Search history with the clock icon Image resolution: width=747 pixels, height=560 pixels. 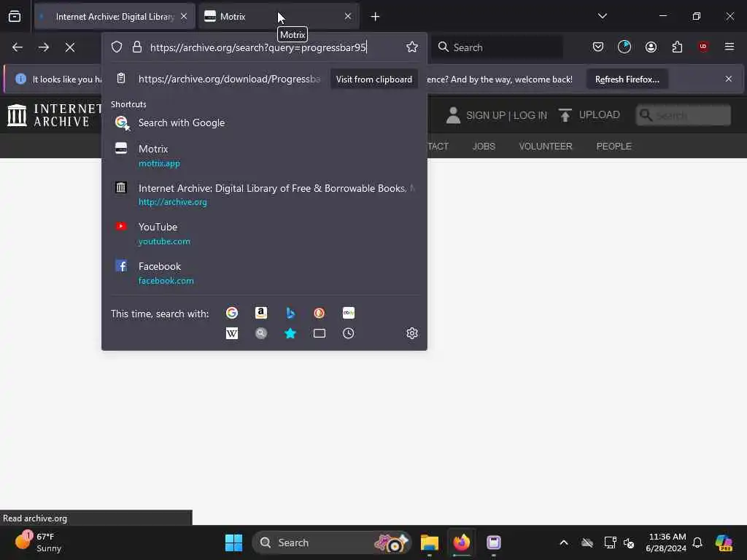(x=348, y=333)
